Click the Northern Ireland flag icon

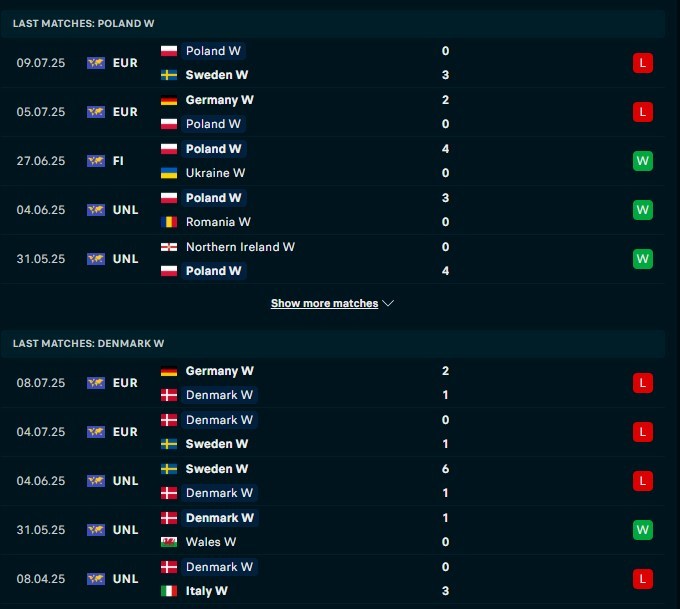[x=169, y=247]
